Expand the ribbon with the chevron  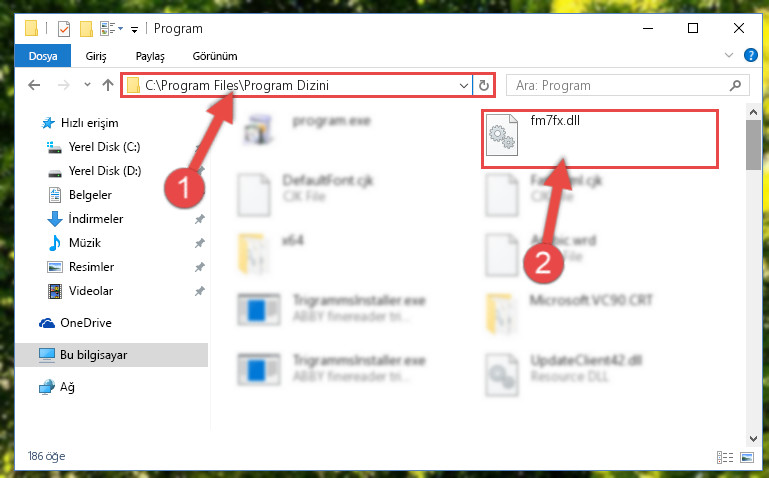729,55
